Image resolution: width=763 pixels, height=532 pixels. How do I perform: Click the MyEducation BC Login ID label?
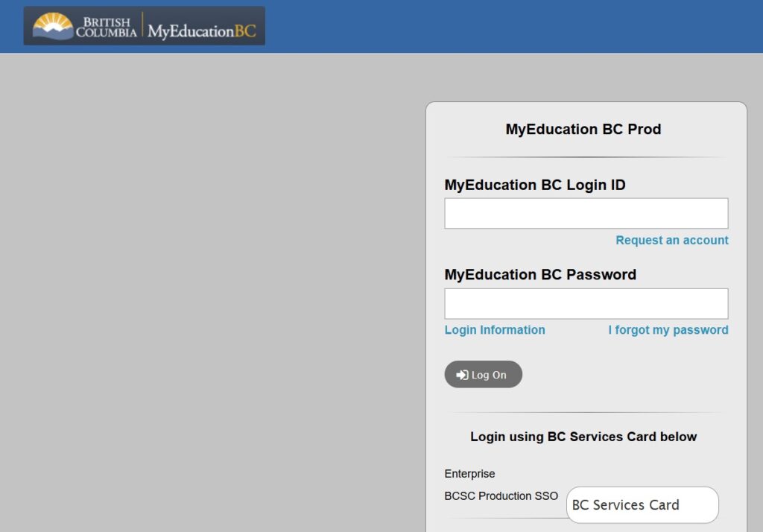click(535, 185)
